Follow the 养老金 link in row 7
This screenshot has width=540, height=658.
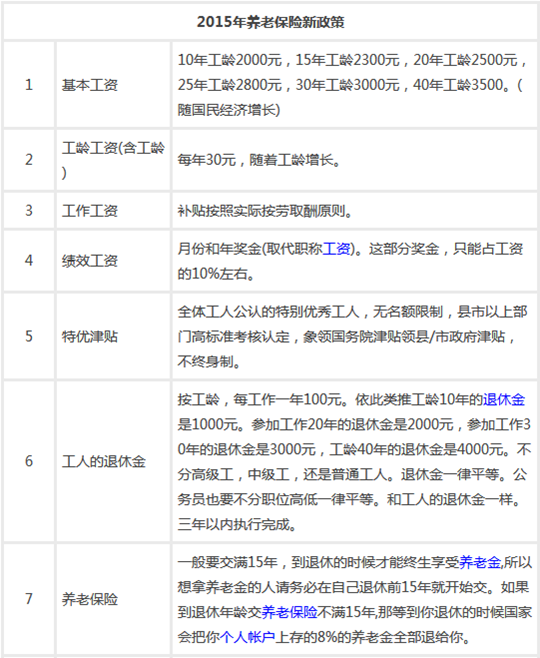(x=480, y=562)
